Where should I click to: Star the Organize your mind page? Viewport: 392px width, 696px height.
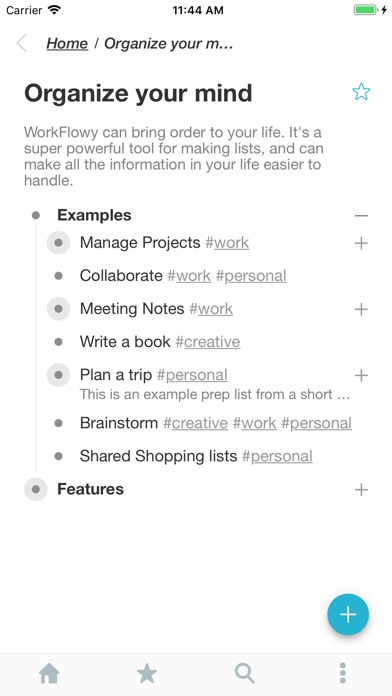361,92
